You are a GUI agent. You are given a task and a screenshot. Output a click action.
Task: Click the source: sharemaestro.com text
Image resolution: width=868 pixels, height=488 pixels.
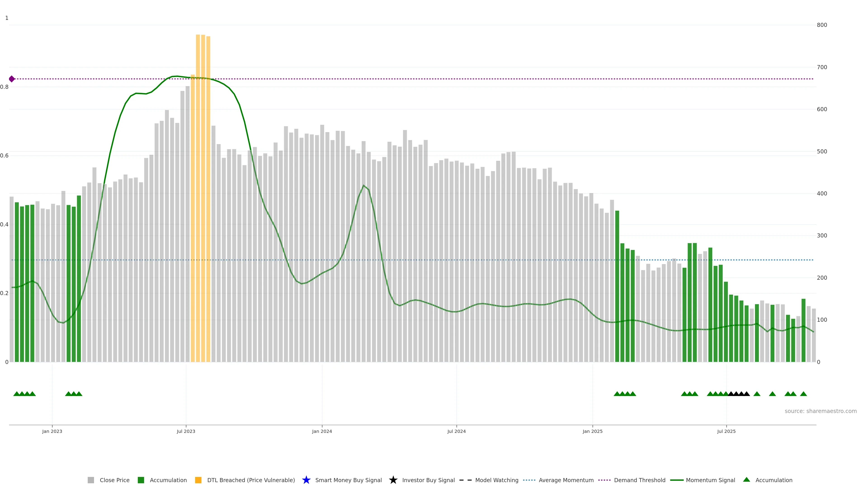821,411
